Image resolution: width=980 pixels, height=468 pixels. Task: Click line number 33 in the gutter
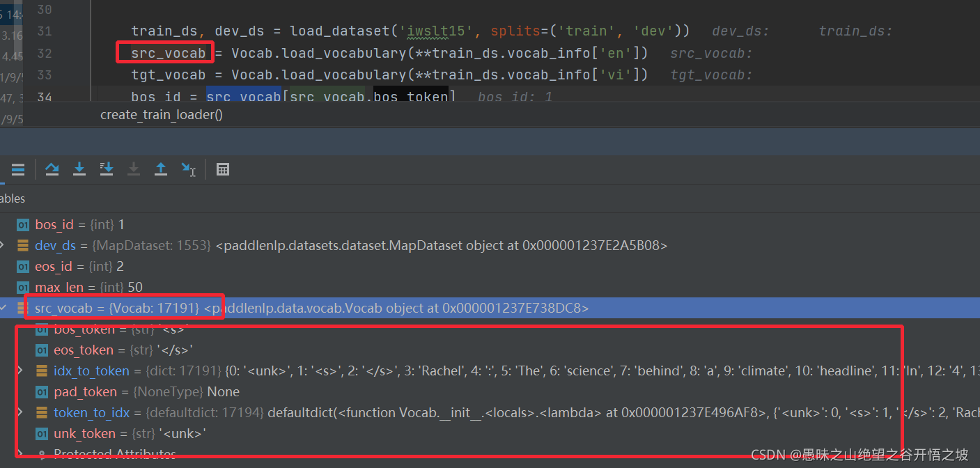(45, 75)
